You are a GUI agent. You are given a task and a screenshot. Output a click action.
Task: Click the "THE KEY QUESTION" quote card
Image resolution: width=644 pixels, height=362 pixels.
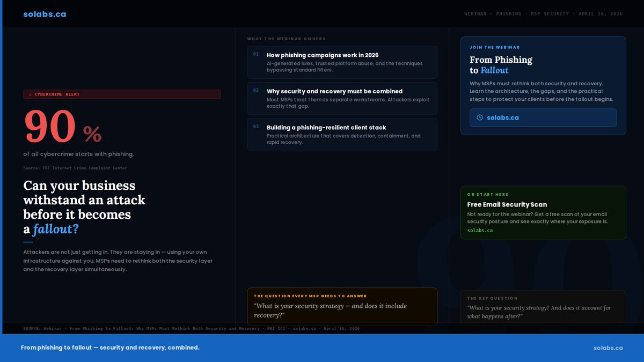coord(543,307)
